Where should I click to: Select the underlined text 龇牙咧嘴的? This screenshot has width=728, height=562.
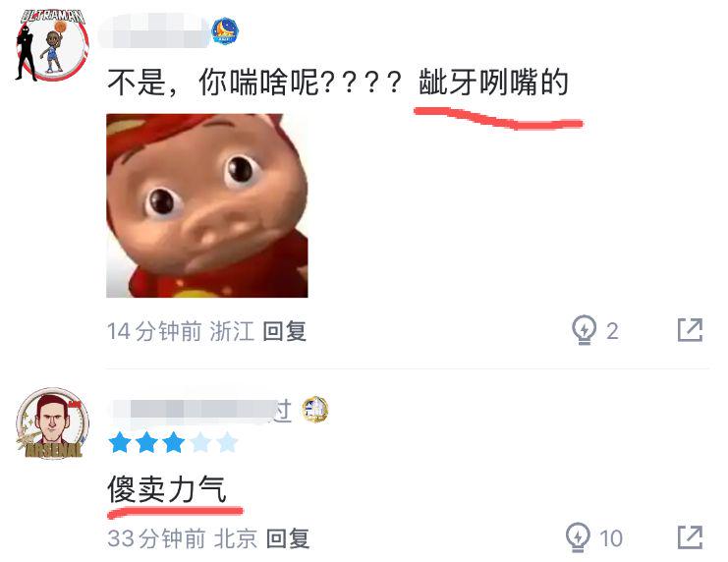pos(493,83)
